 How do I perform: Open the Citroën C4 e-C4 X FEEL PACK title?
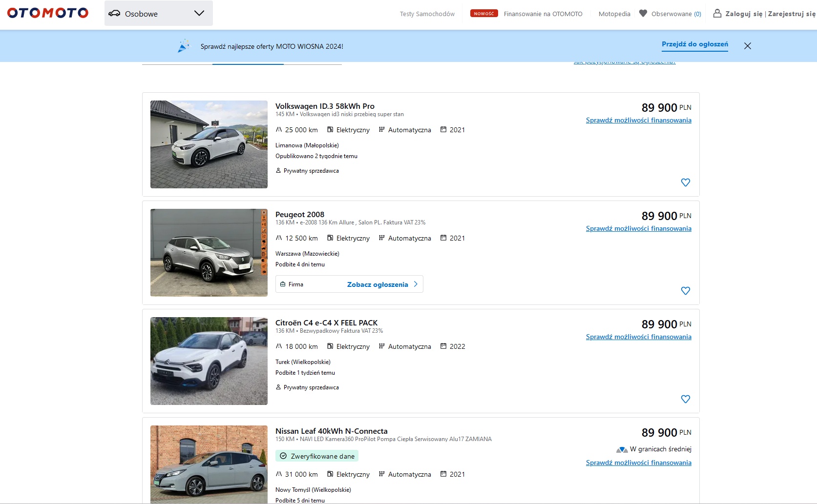coord(326,323)
